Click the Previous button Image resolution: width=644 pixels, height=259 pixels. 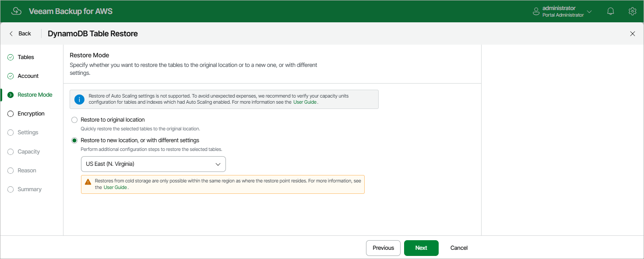(383, 248)
